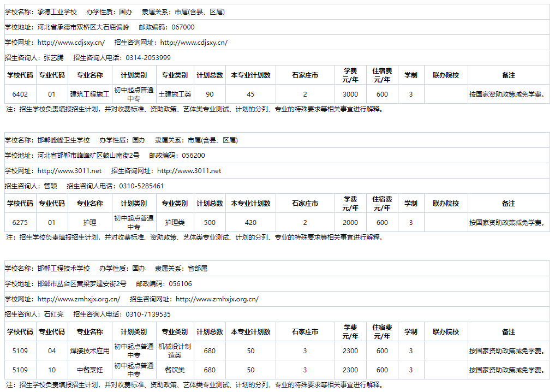The width and height of the screenshot is (555, 392).
Task: Click the note line under the 邯郸峰峰卫生学校 table
Action: point(194,237)
